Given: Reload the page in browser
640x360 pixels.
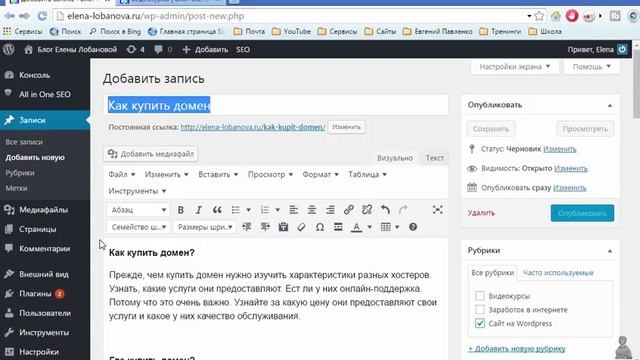Looking at the screenshot, I should coord(42,16).
